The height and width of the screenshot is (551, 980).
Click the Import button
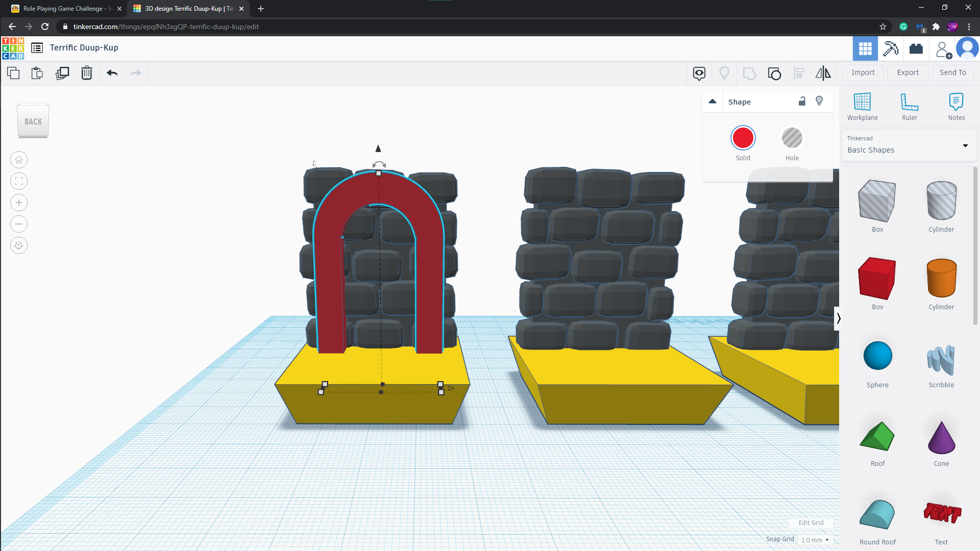click(x=863, y=73)
